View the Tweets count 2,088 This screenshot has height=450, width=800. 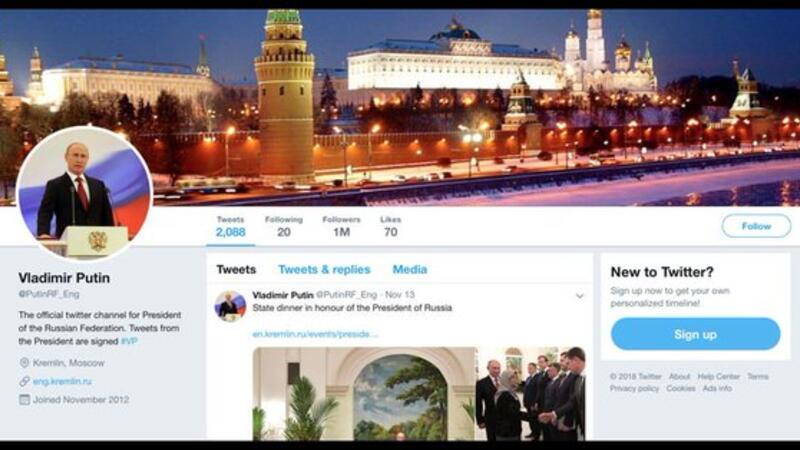coord(231,227)
